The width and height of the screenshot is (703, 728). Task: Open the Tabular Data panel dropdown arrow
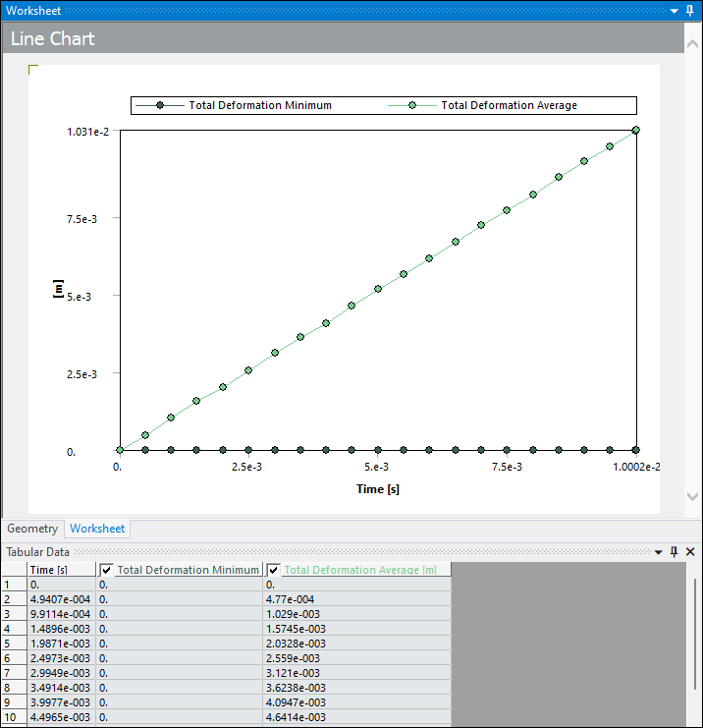point(659,552)
